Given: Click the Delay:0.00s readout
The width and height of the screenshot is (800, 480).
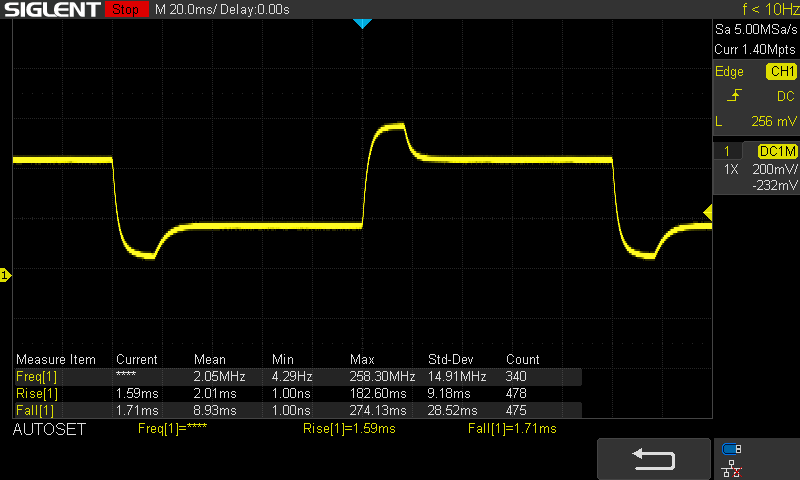Looking at the screenshot, I should point(255,9).
